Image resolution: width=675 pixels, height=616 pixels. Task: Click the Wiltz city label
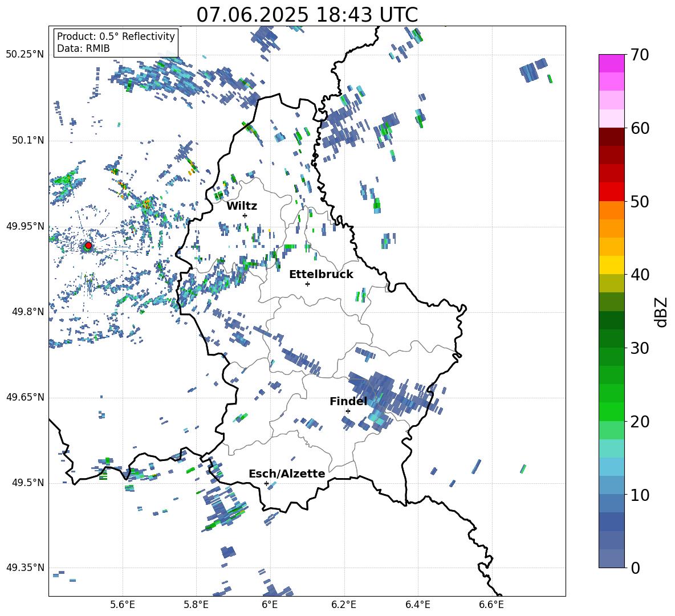pyautogui.click(x=242, y=206)
